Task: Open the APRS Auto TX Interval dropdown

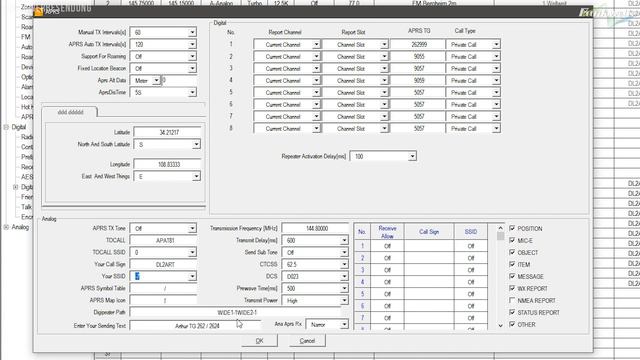Action: click(x=192, y=44)
